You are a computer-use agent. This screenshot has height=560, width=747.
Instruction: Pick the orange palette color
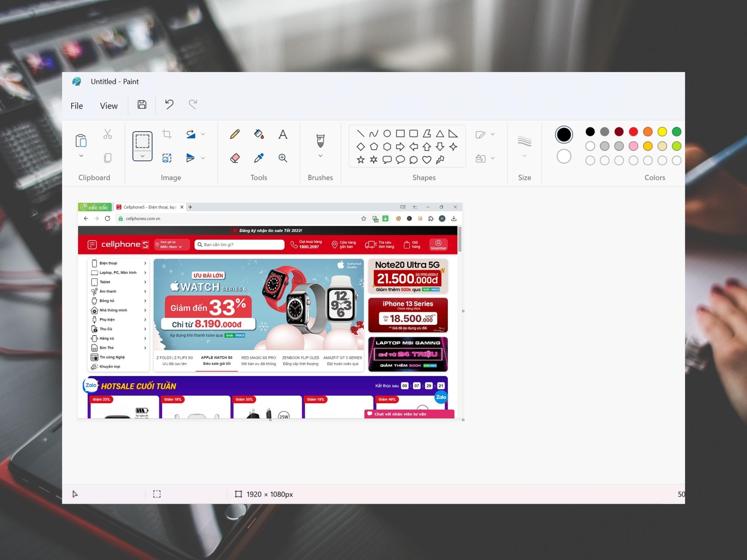(x=648, y=131)
